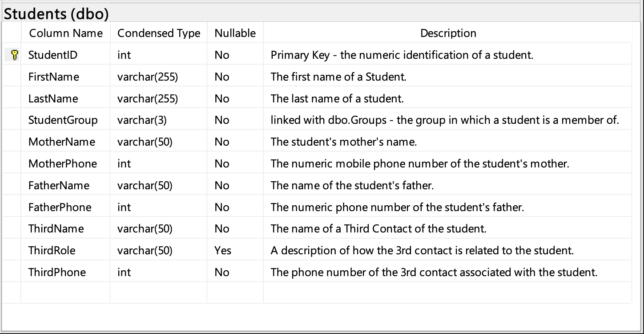Click the MotherName description cell
The height and width of the screenshot is (334, 644).
[344, 142]
